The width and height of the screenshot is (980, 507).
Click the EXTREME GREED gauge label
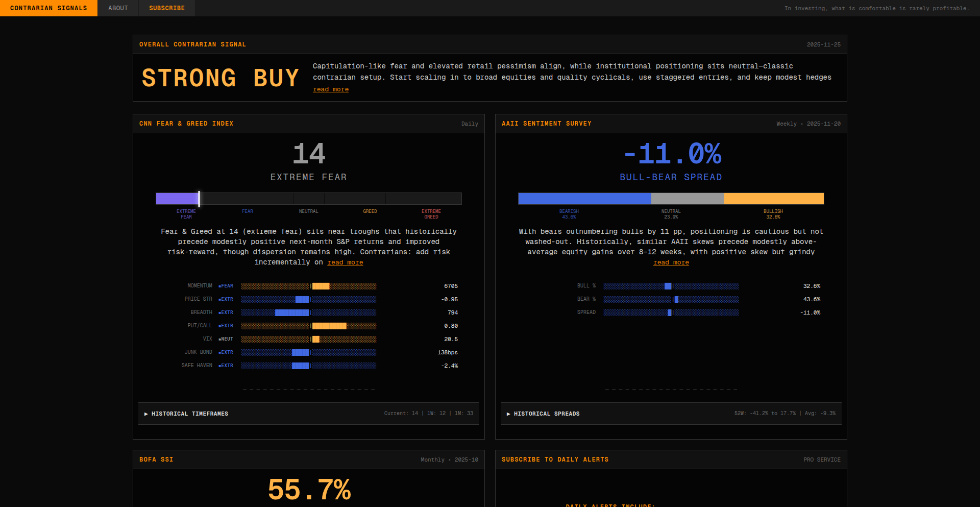pos(431,214)
